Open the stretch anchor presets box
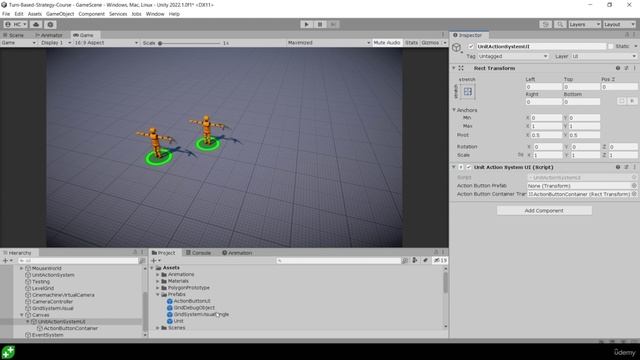640x360 pixels. point(468,91)
